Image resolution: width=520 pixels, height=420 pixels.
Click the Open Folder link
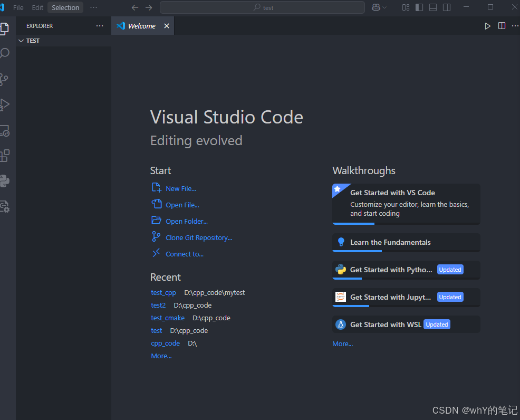[186, 221]
